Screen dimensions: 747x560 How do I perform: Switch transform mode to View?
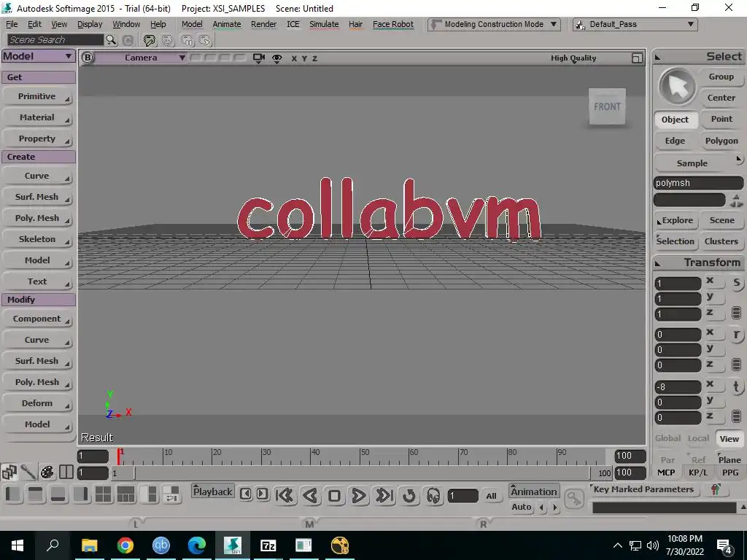coord(729,438)
